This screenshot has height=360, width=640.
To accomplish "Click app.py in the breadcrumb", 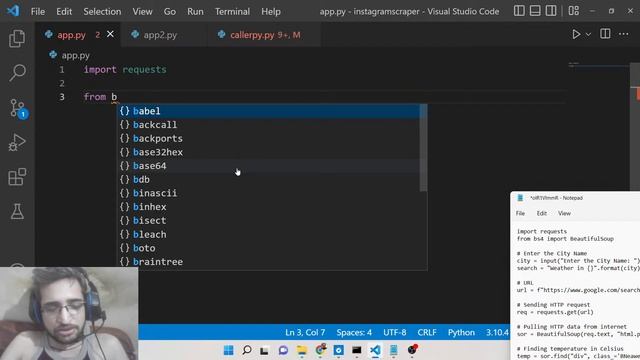I will (x=76, y=56).
